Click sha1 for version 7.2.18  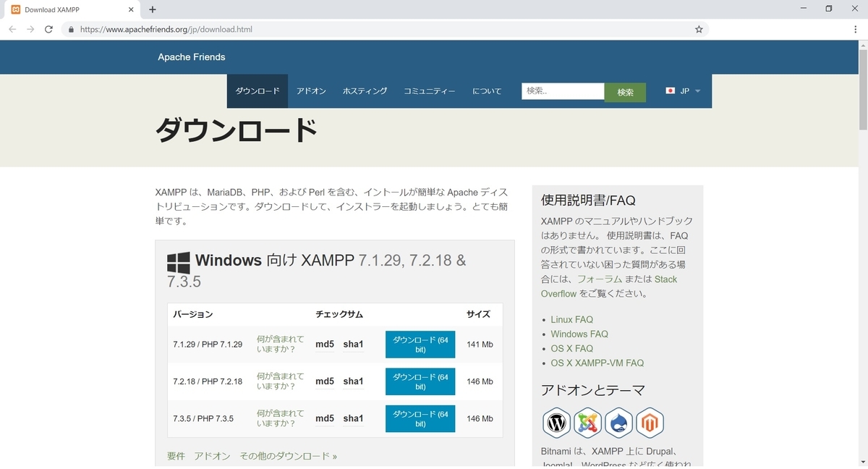click(353, 381)
